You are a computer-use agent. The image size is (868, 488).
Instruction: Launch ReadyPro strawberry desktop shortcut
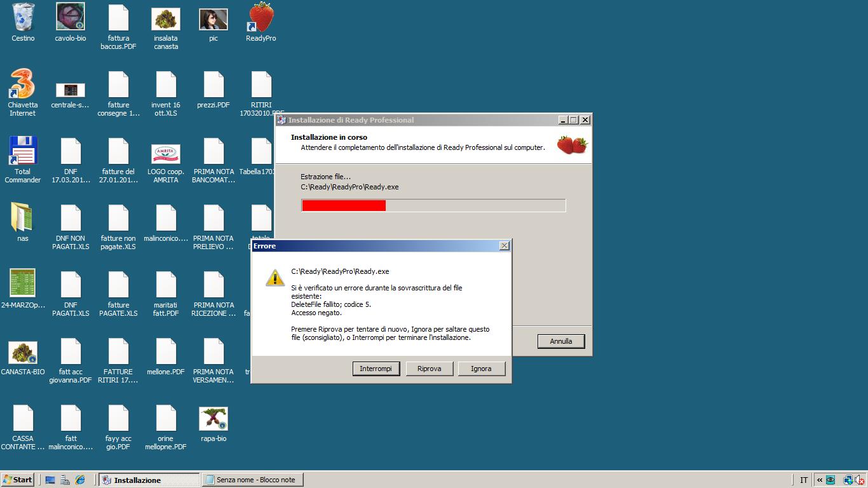[x=261, y=17]
